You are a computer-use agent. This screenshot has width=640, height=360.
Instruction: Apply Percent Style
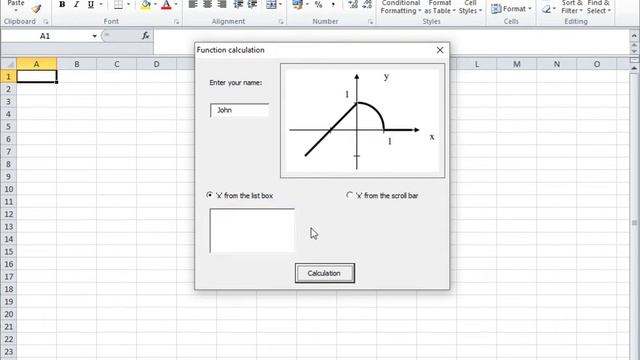coord(319,4)
